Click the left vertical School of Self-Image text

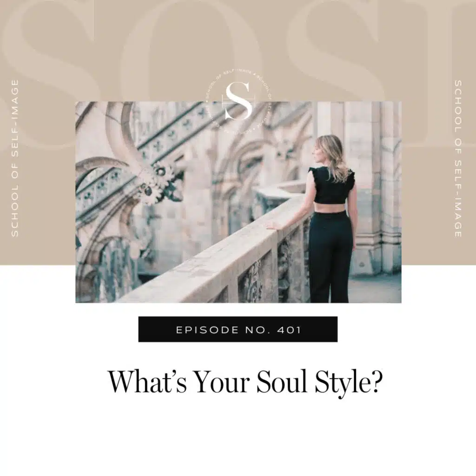click(15, 158)
